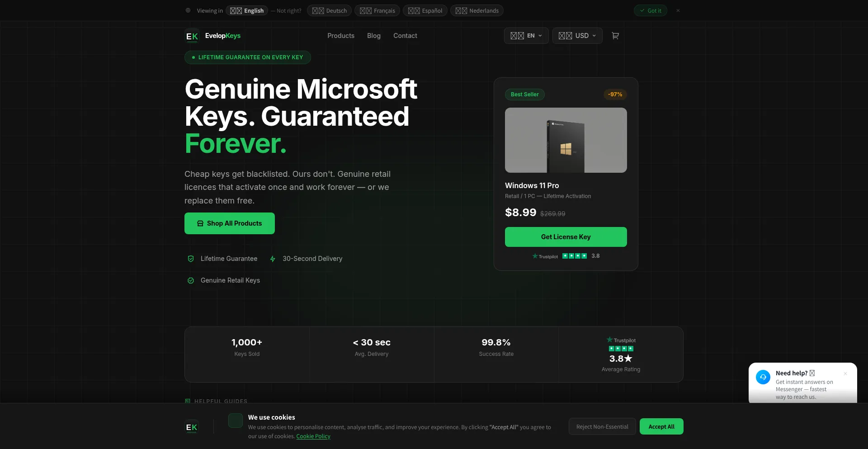Click the Windows 11 Pro title

532,185
